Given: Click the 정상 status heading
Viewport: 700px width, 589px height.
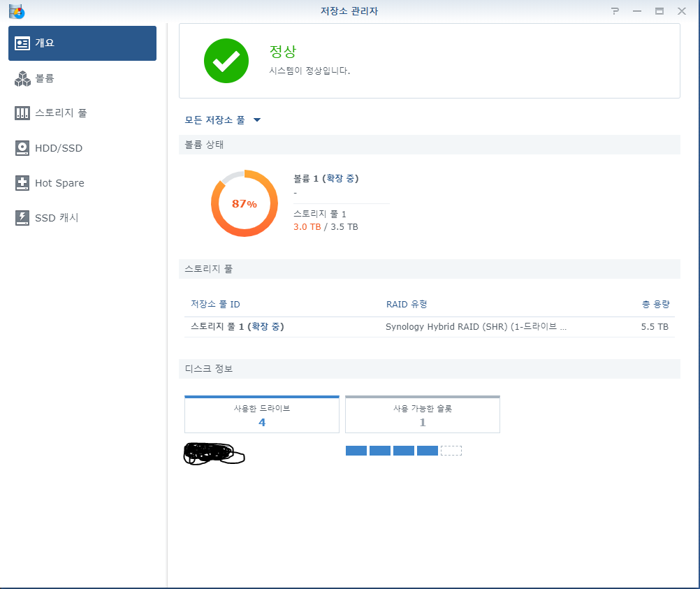Looking at the screenshot, I should [x=283, y=52].
